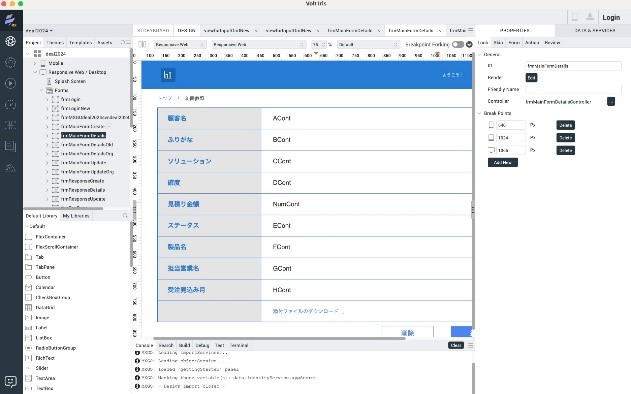Viewport: 631px width, 394px height.
Task: Toggle the first breakpoint device checkbox
Action: tap(491, 125)
